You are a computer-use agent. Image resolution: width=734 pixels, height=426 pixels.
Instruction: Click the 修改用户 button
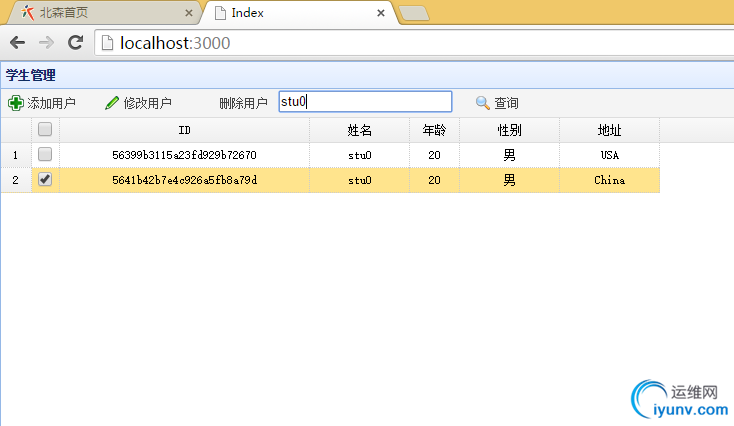pos(139,103)
